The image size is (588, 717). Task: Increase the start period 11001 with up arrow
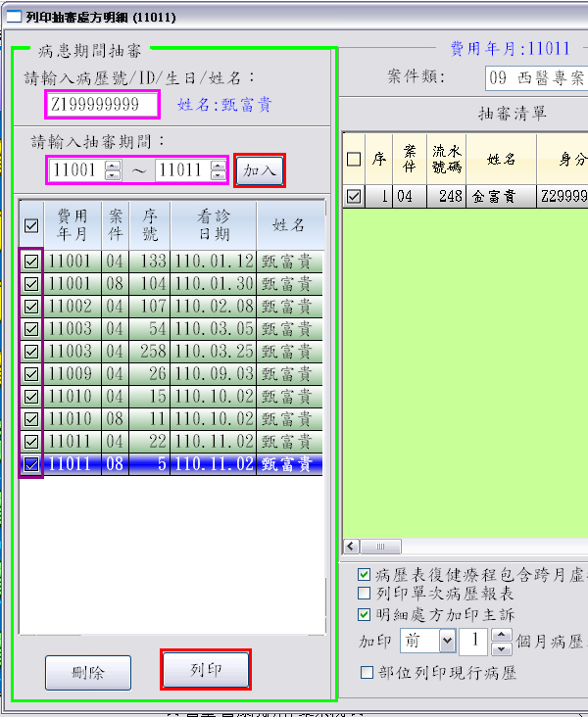113,165
